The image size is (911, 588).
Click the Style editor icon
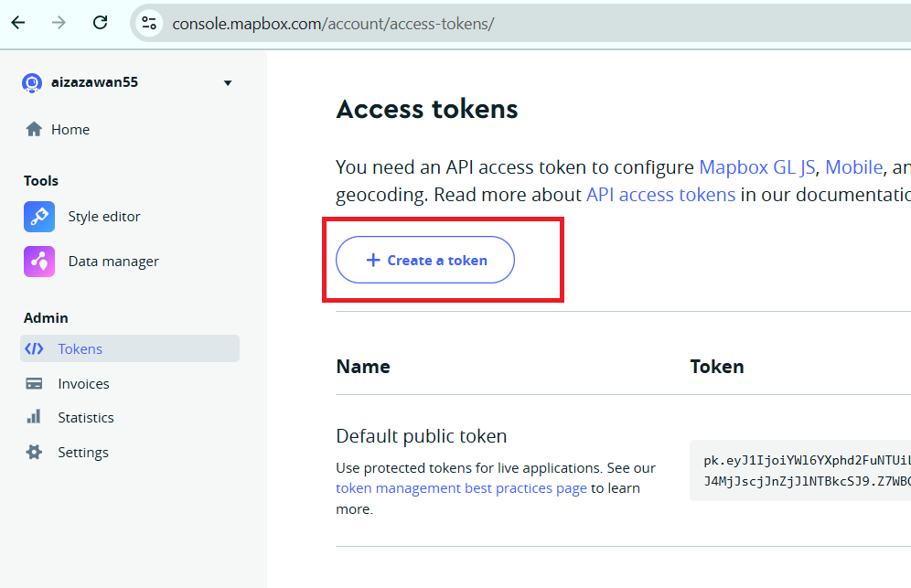39,217
